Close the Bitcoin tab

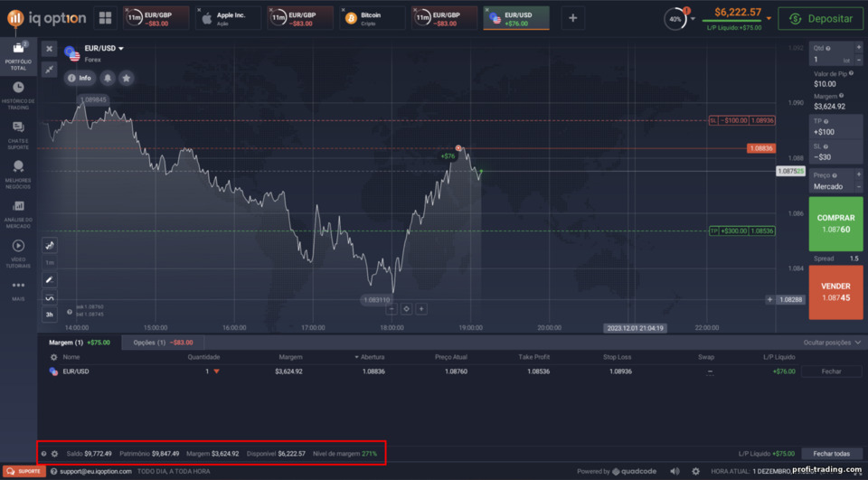[344, 10]
